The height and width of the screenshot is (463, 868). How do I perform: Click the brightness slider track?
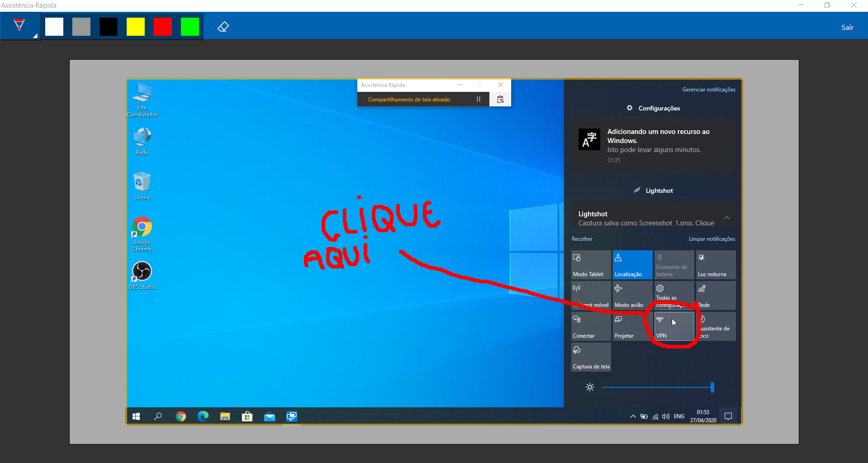[657, 387]
